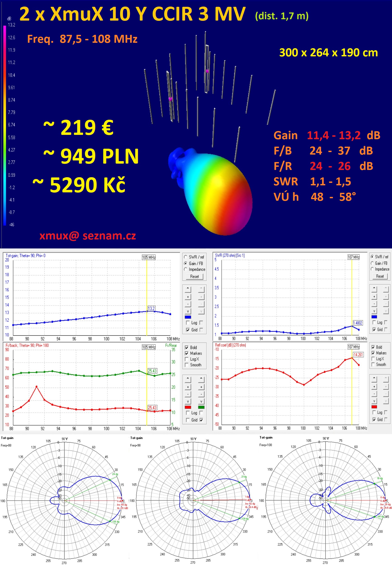Click enabled v button beside the SWR chart

tap(374, 311)
